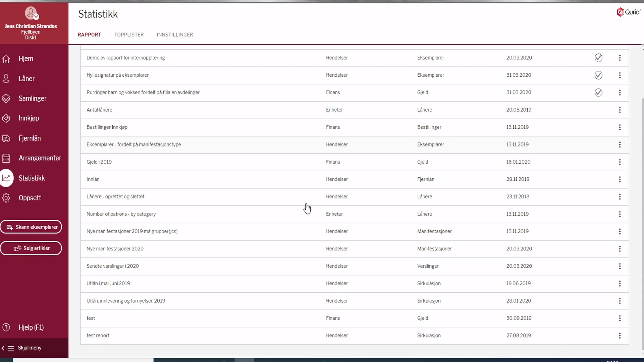
Task: Click the Skann eksemplarer button
Action: [x=31, y=227]
